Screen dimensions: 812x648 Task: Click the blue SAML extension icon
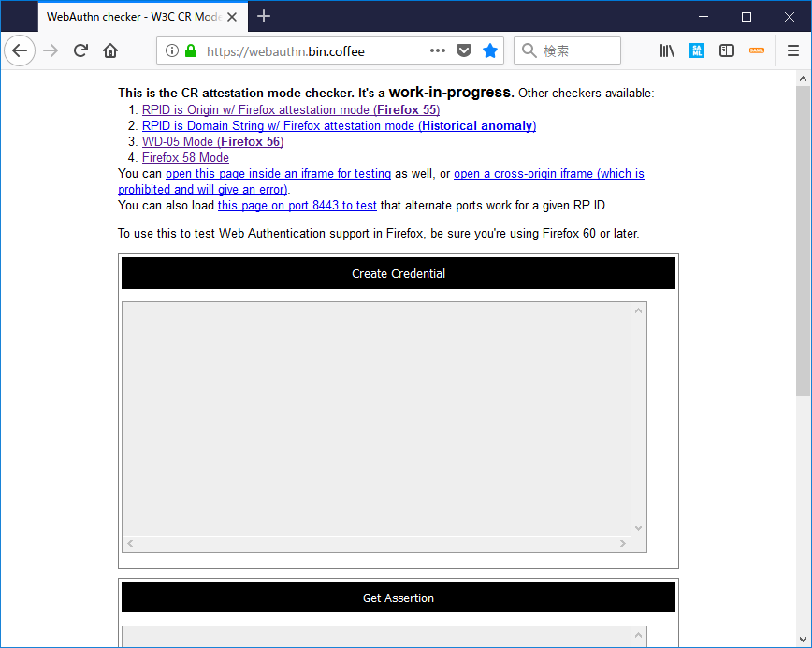697,50
